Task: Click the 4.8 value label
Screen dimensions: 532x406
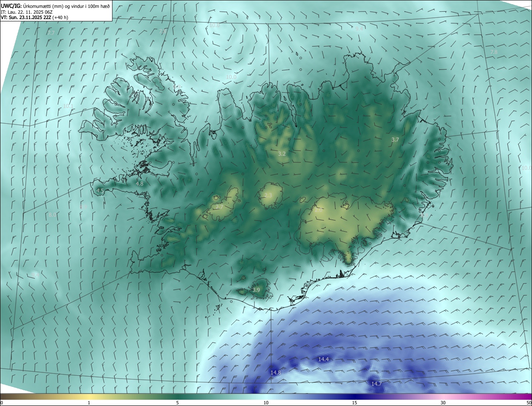Action: (140, 183)
